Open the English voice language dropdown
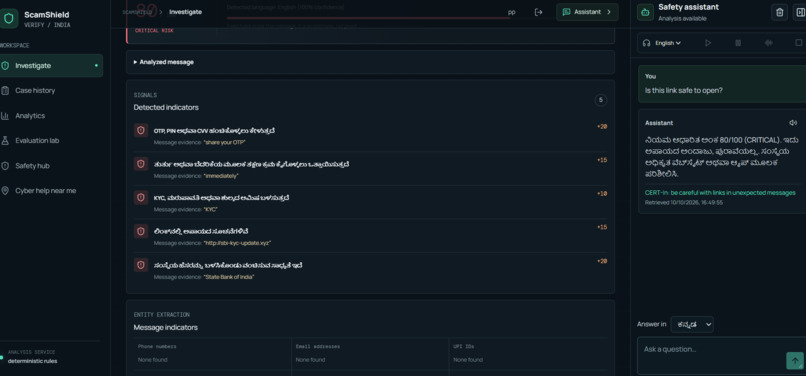The image size is (806, 376). (x=668, y=43)
